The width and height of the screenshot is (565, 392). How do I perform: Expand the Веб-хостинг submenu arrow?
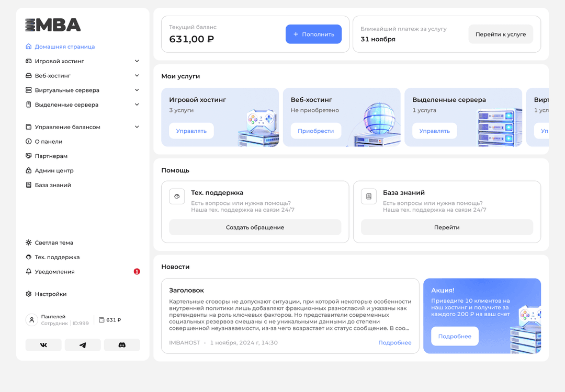tap(137, 76)
